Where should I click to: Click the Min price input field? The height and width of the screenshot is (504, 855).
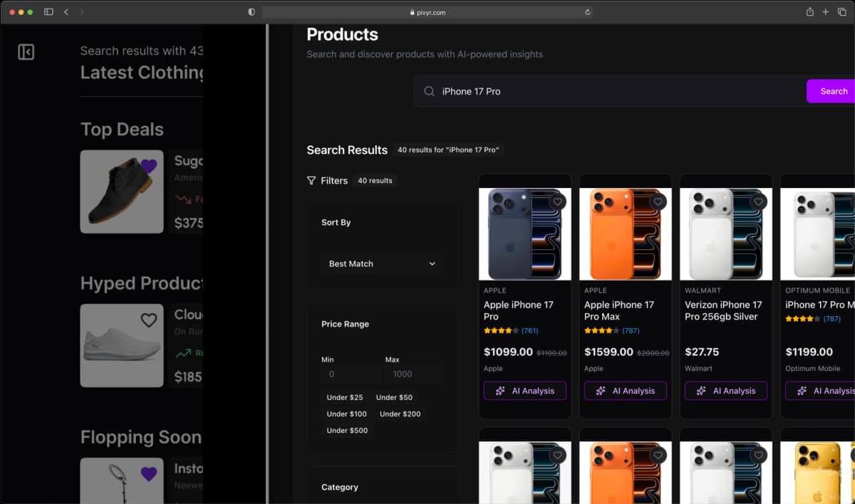click(350, 374)
